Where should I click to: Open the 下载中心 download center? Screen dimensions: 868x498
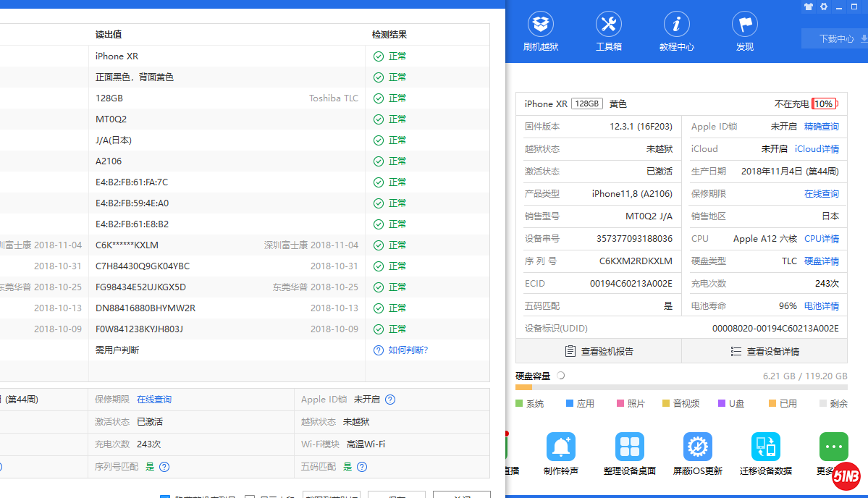click(x=836, y=39)
